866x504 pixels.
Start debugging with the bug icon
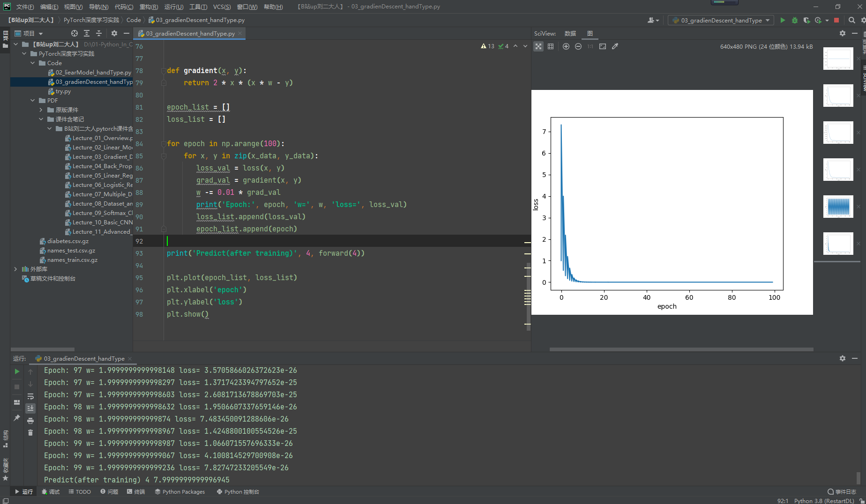[795, 20]
